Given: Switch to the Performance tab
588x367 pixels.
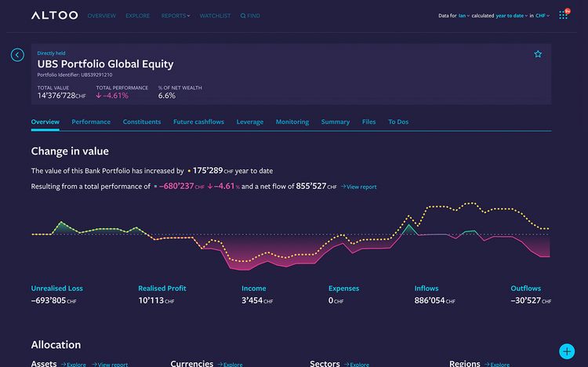Looking at the screenshot, I should coord(91,122).
